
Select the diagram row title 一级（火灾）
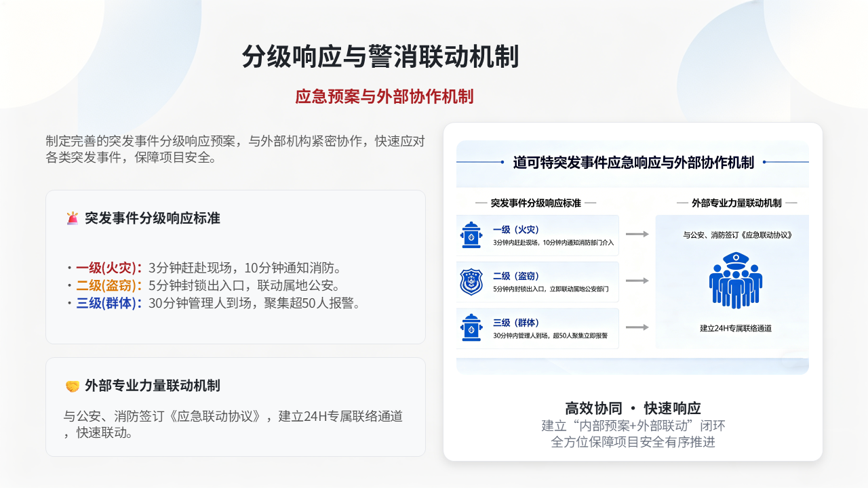click(516, 230)
